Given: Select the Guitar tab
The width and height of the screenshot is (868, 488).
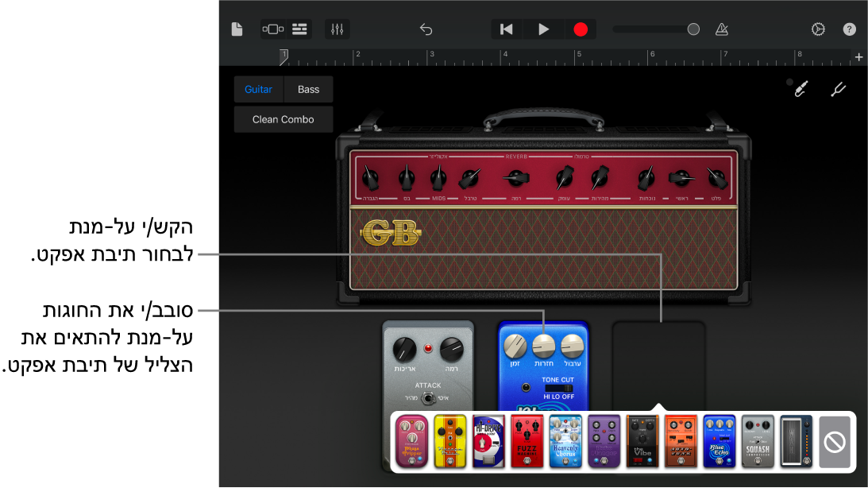Looking at the screenshot, I should [259, 89].
